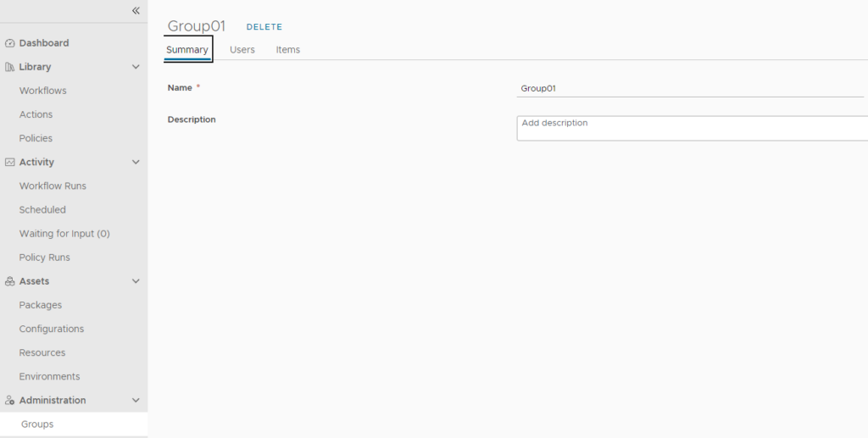Open Environments in the sidebar
Screen dimensions: 868x438
tap(49, 376)
